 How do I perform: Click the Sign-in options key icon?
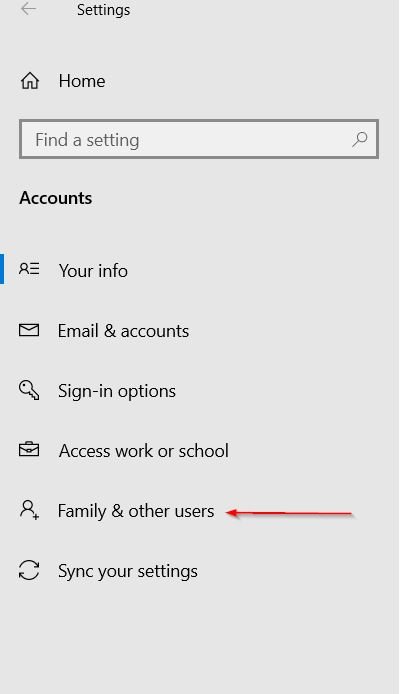(x=29, y=390)
